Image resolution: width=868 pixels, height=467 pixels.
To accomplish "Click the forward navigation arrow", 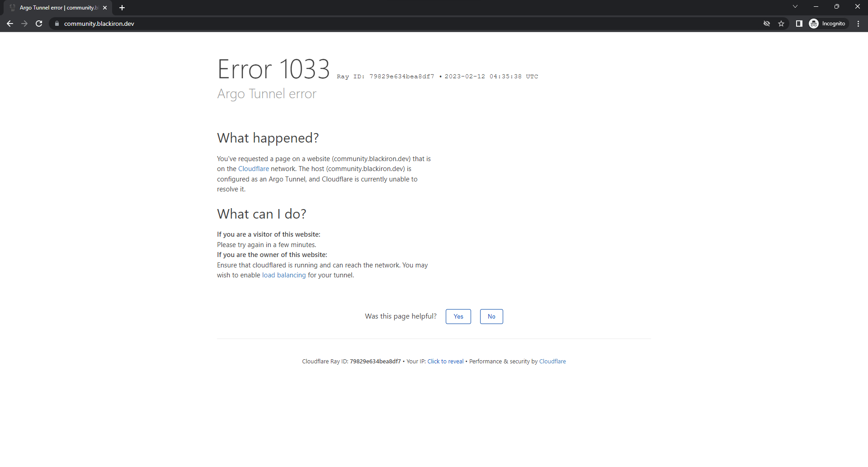I will (24, 24).
